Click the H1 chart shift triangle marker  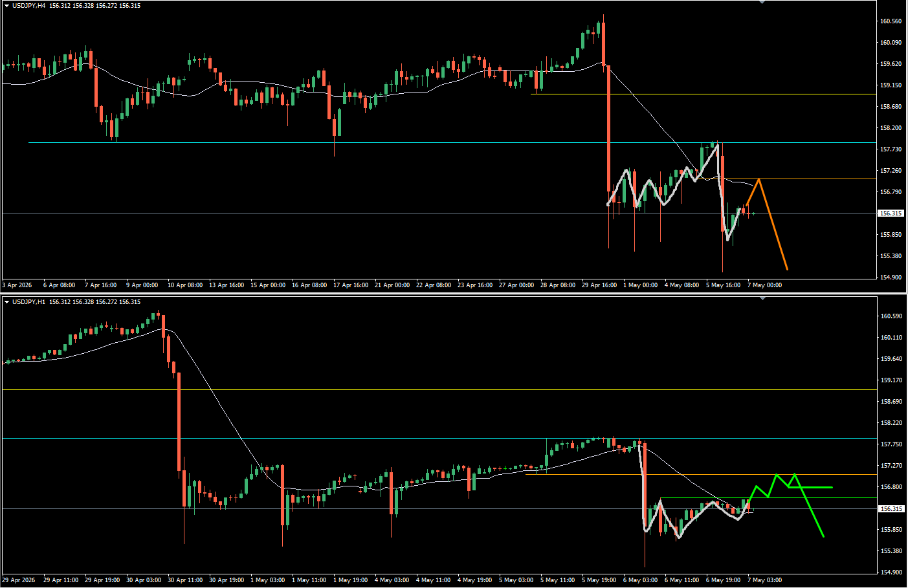tap(762, 298)
